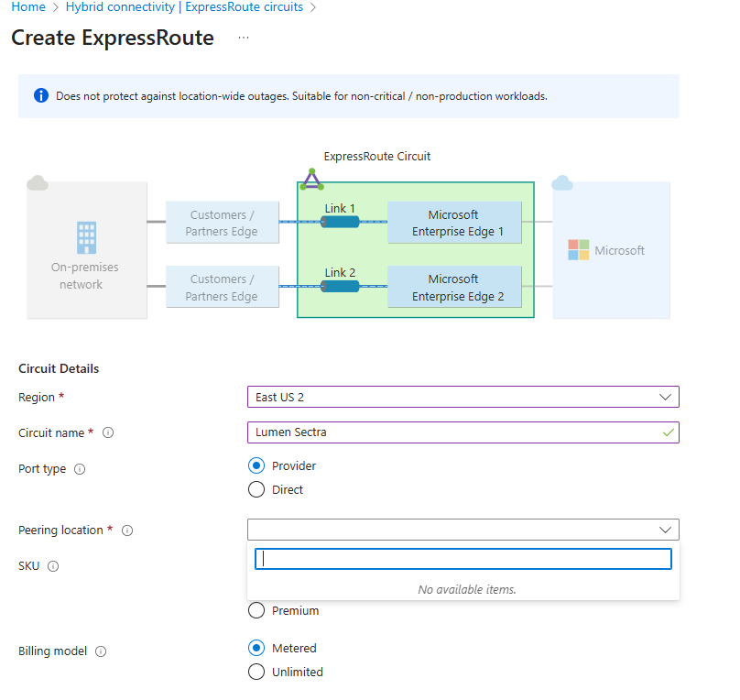This screenshot has height=700, width=740.
Task: Click the on-premises building icon
Action: point(86,237)
